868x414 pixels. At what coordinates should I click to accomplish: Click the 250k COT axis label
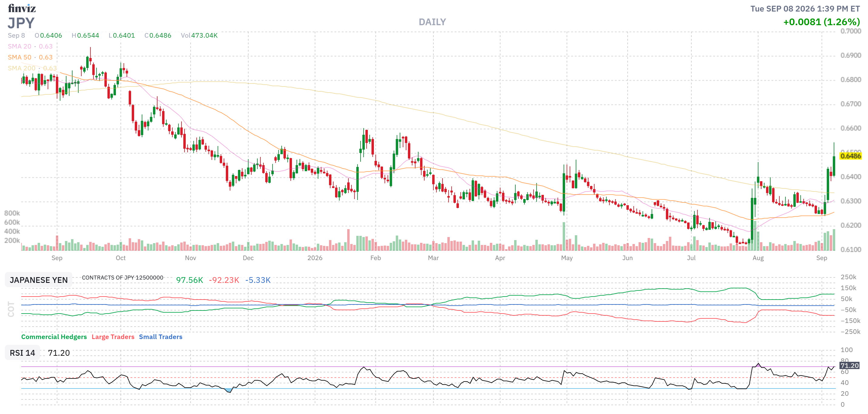849,277
